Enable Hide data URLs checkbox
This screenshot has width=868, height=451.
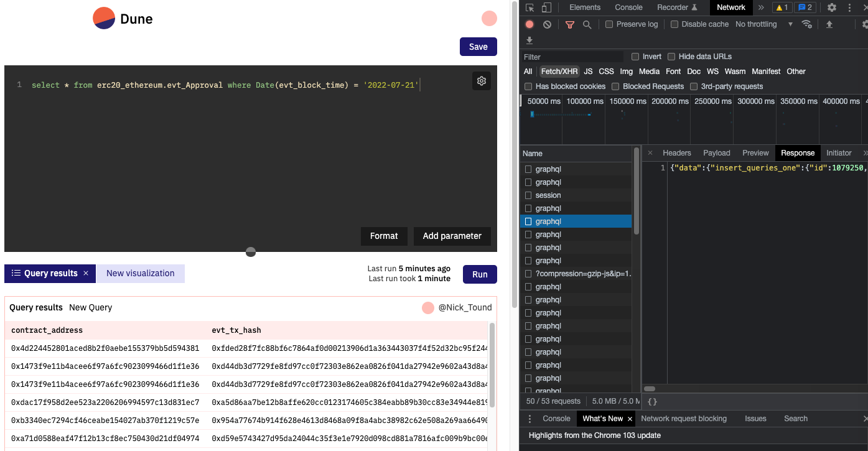point(671,57)
